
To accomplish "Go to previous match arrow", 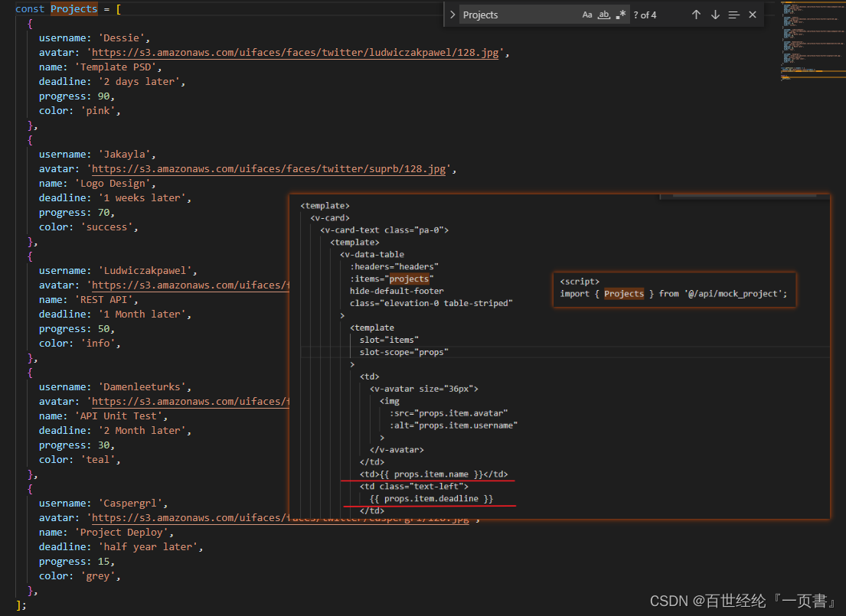I will 696,15.
